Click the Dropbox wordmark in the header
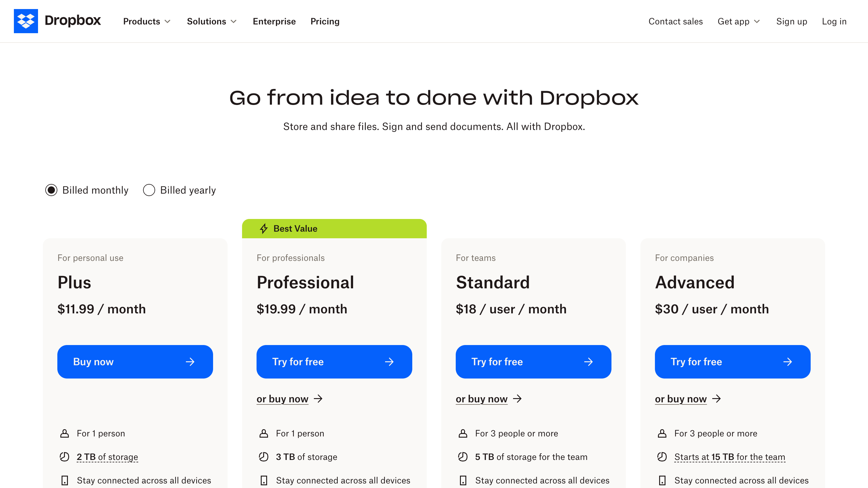 point(72,21)
